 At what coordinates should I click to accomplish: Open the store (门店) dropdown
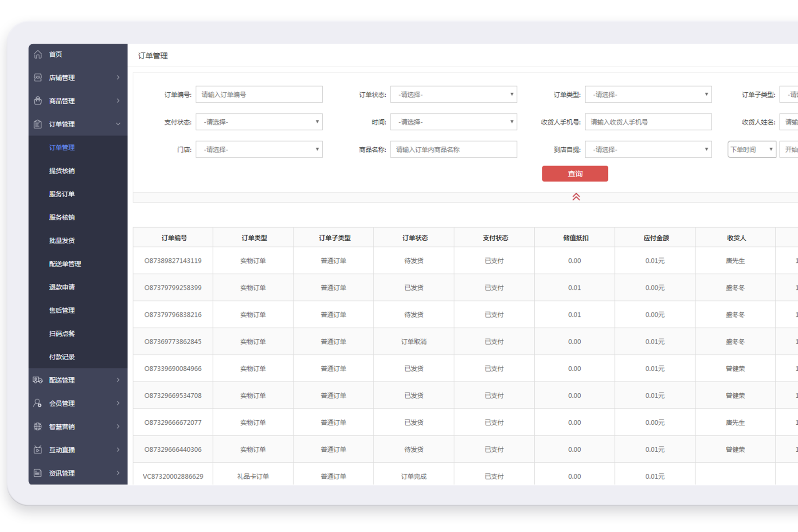click(259, 149)
